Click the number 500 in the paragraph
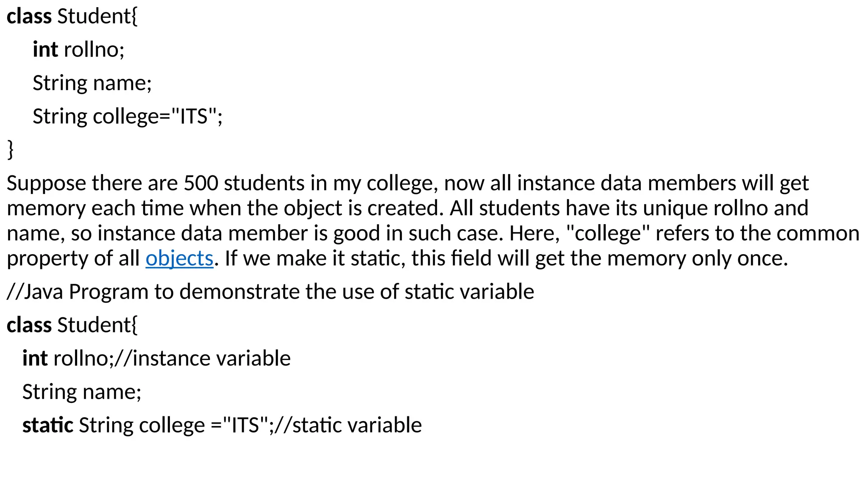The width and height of the screenshot is (868, 488). (x=201, y=183)
